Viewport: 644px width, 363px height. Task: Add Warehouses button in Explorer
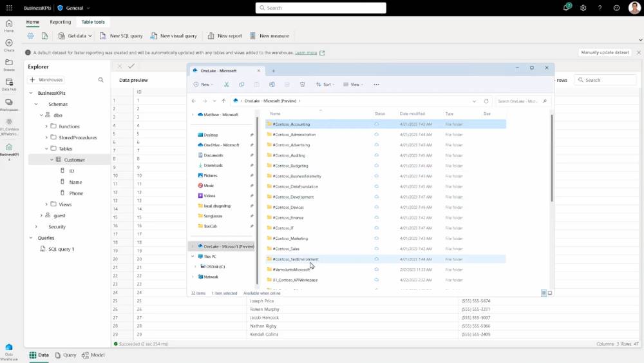(x=46, y=80)
